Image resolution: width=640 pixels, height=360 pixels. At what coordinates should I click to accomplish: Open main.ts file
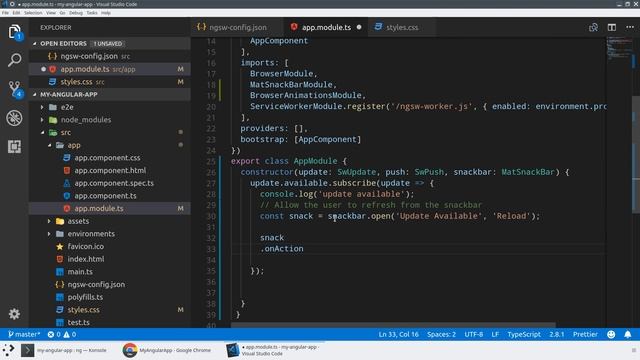click(109, 271)
